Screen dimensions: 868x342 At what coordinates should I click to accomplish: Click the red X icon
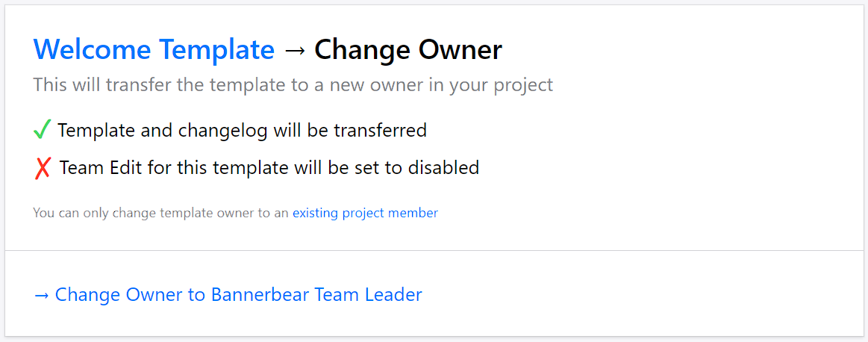click(43, 168)
